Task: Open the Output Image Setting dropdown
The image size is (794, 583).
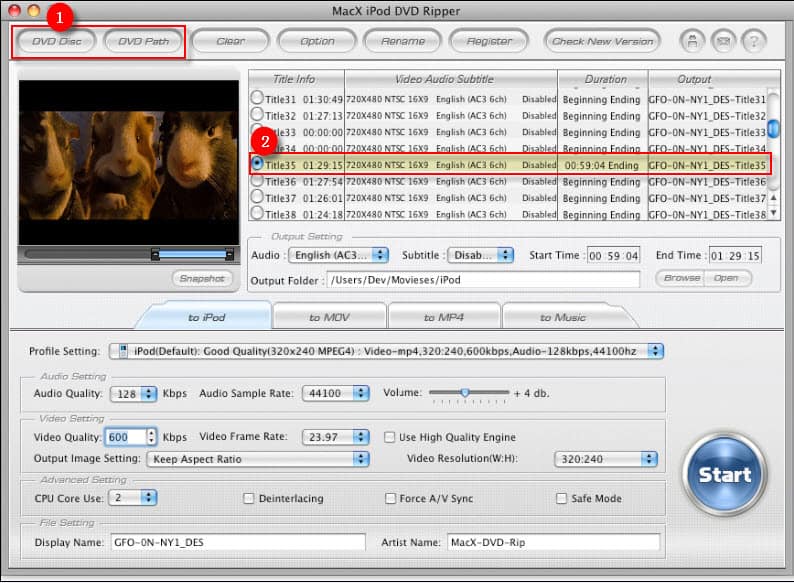Action: click(257, 459)
